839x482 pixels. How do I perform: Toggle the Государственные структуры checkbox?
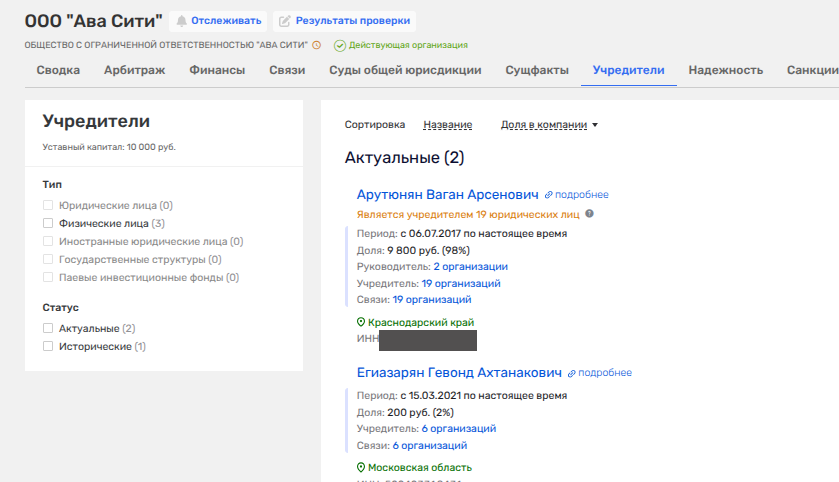(48, 259)
